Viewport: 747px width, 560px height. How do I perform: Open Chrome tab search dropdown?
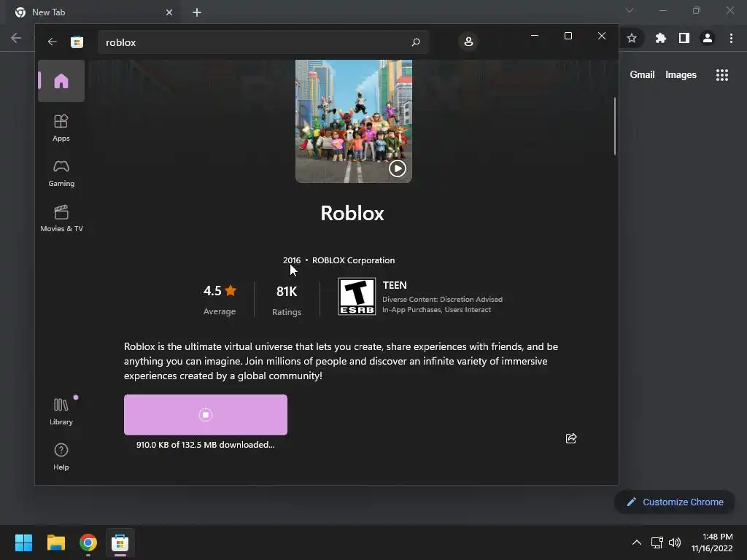[630, 10]
